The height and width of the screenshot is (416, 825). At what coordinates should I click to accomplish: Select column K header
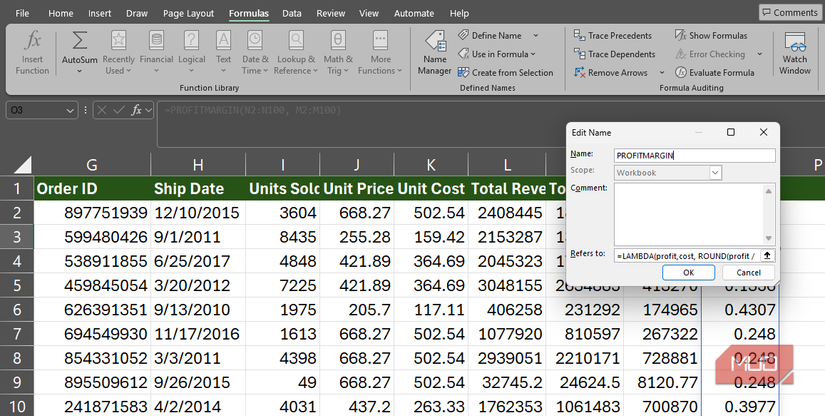click(430, 165)
